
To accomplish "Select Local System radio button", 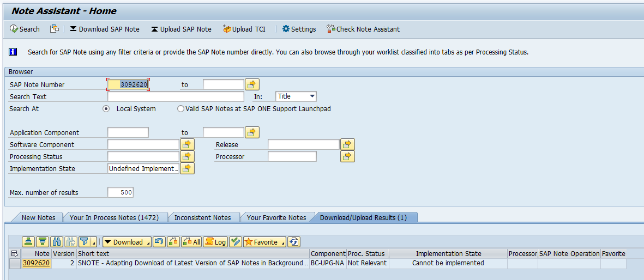I will [x=106, y=109].
